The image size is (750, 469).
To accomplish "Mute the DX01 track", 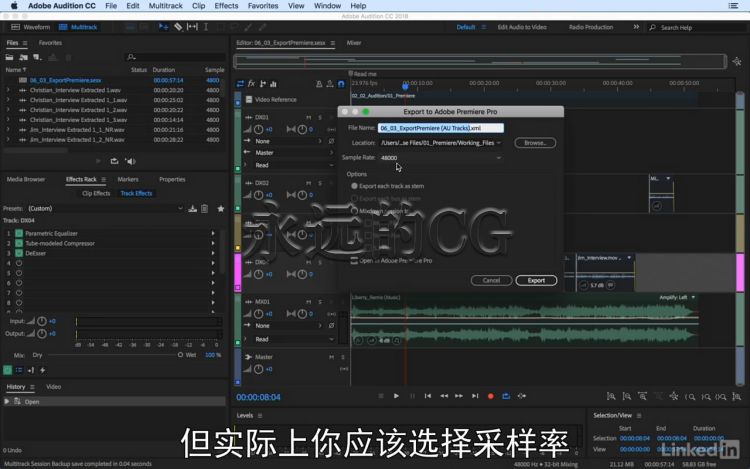I will click(309, 117).
